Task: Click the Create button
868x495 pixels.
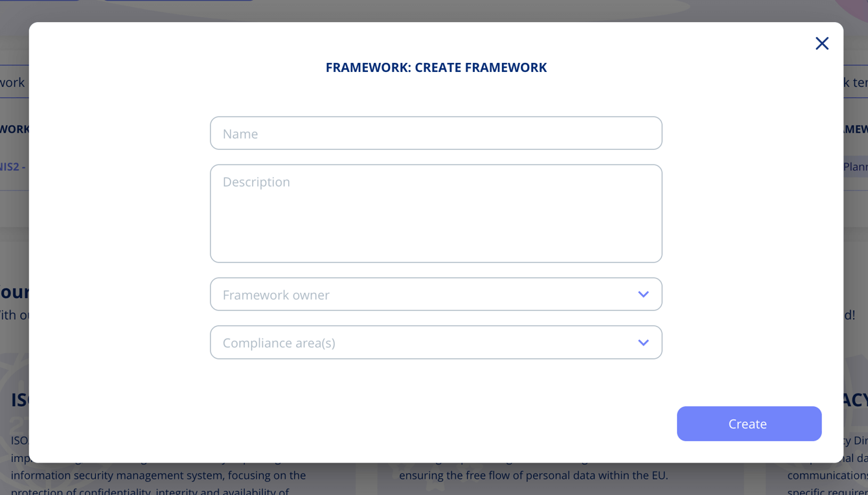Action: (x=749, y=423)
